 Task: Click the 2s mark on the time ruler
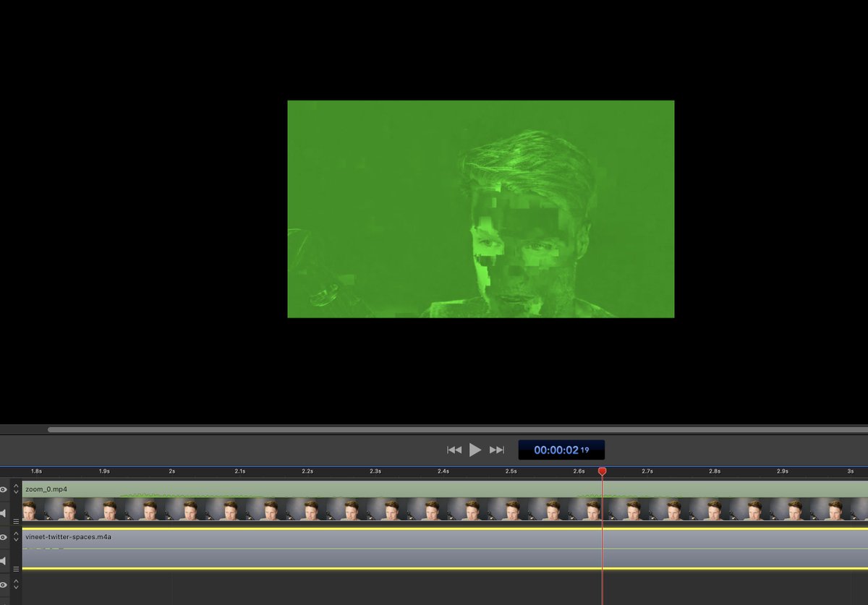click(172, 471)
